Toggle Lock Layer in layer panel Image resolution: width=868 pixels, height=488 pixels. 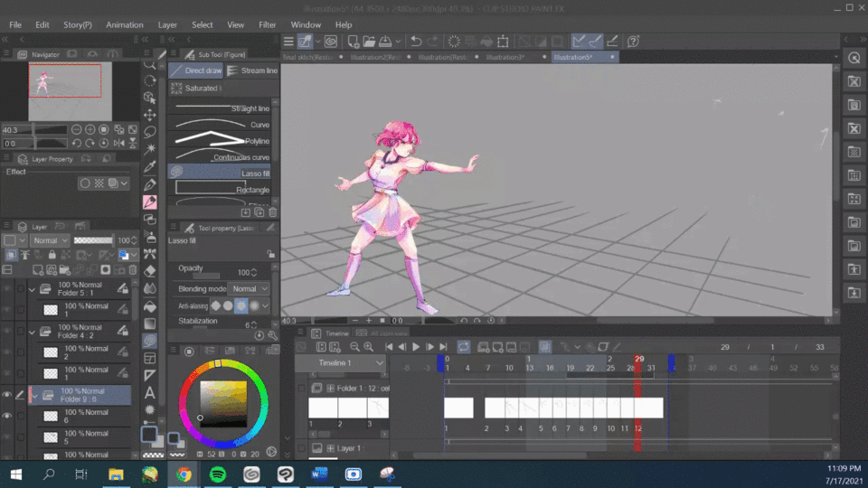coord(52,255)
